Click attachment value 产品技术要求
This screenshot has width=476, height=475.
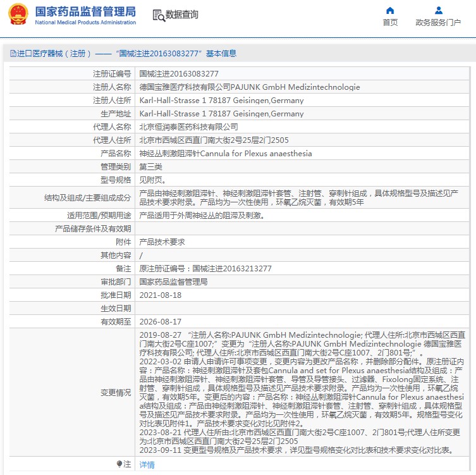[x=162, y=242]
